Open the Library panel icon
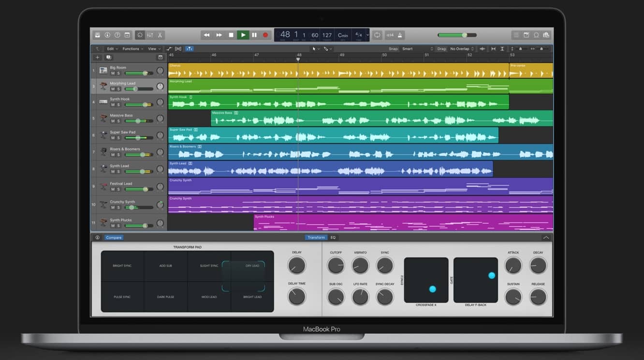 tap(97, 35)
